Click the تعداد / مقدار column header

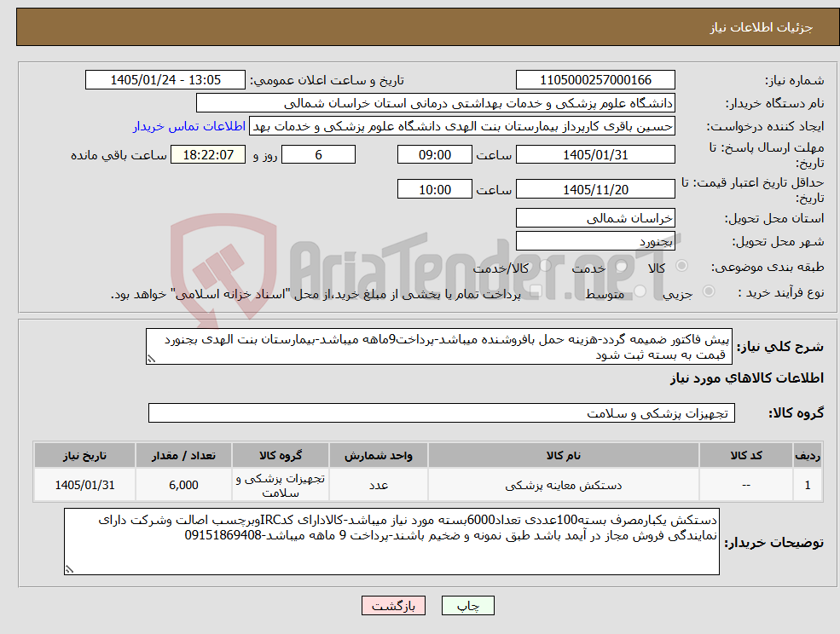click(x=183, y=455)
